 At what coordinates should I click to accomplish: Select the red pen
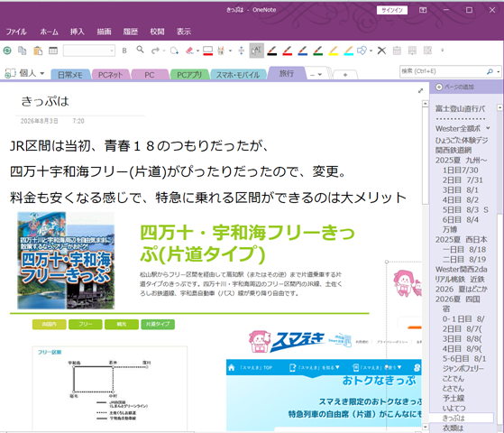[287, 51]
